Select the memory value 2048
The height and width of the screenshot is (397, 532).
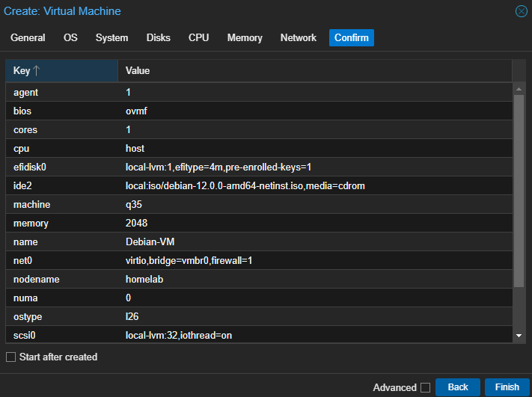315,223
